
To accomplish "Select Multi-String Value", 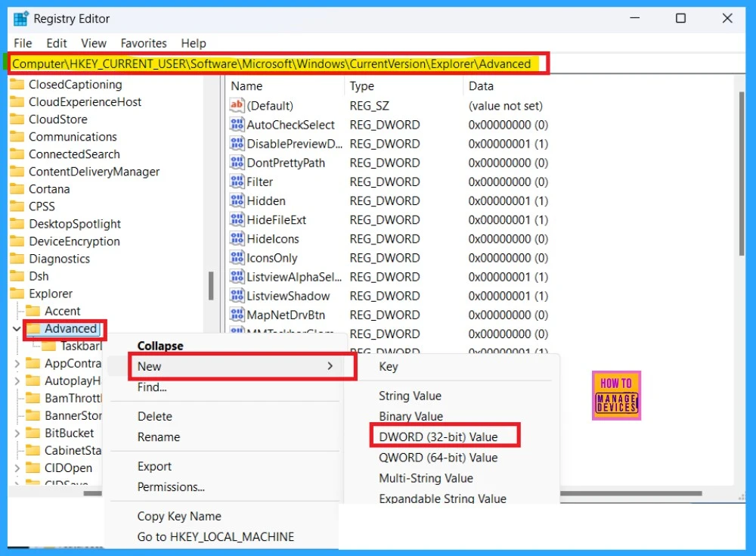I will coord(426,478).
